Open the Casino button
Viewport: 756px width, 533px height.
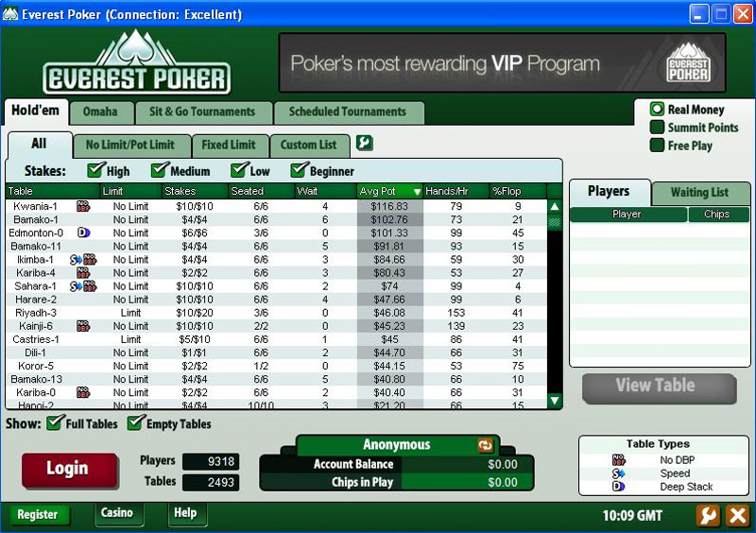[x=117, y=513]
